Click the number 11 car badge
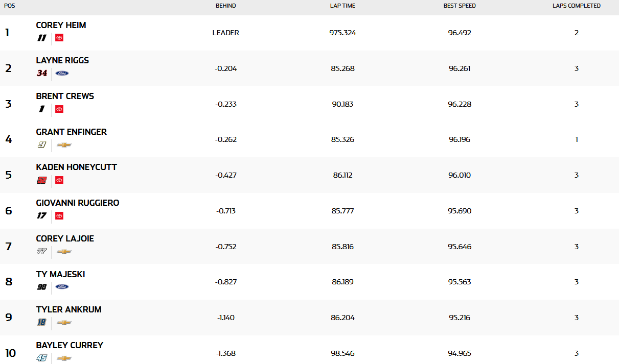Viewport: 619px width, 364px height. point(42,38)
